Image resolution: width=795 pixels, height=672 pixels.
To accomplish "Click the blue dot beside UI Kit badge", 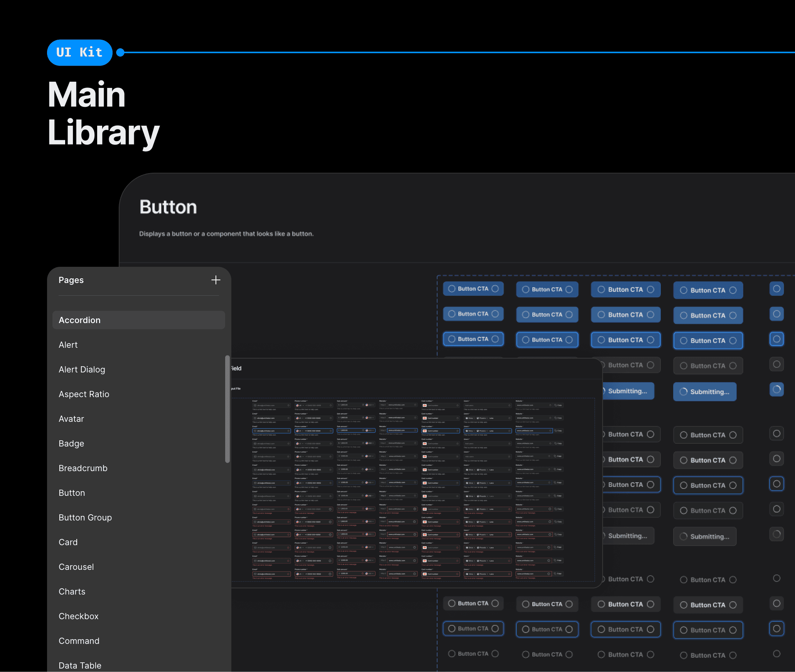I will pyautogui.click(x=120, y=52).
